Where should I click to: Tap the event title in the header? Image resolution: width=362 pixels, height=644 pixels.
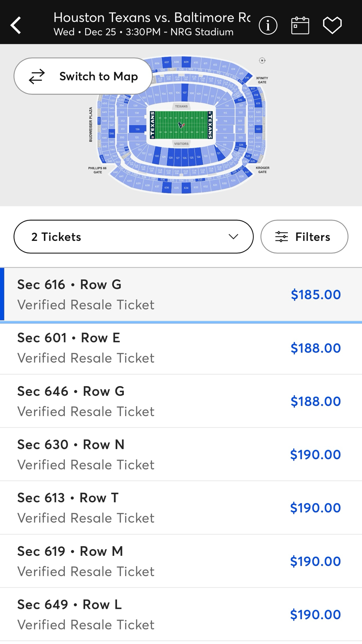click(152, 18)
